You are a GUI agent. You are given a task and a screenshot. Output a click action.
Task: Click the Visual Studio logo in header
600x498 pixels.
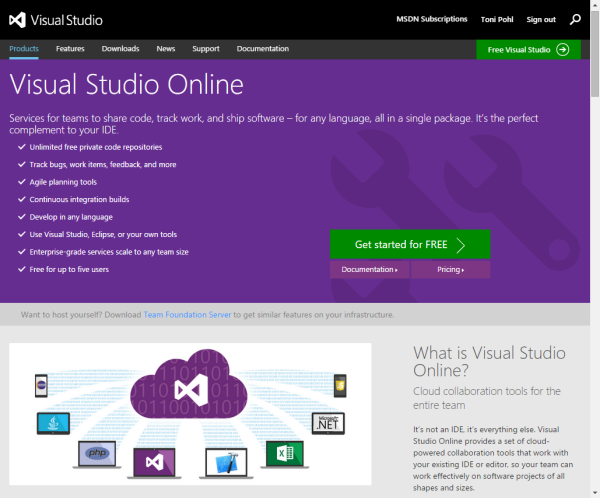click(56, 19)
